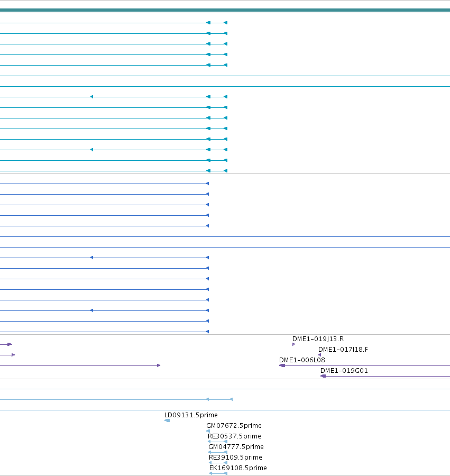The height and width of the screenshot is (476, 450).
Task: Click the thick teal bar at the top
Action: tap(225, 10)
